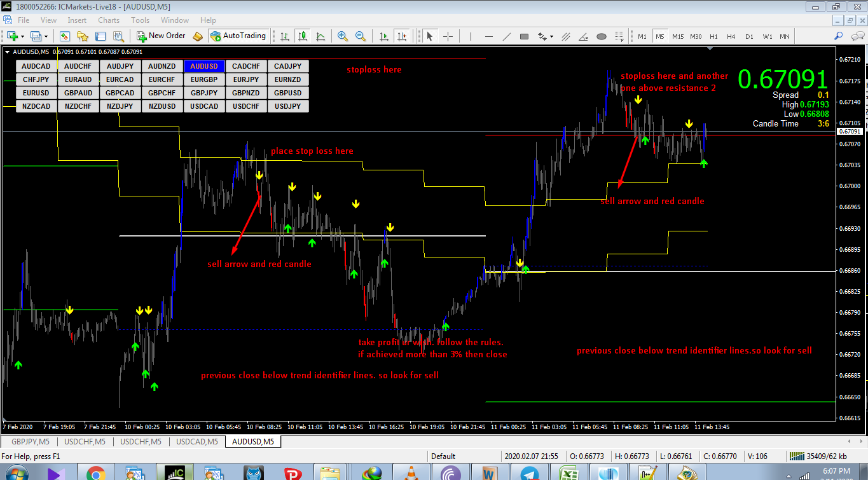Select the crosshair tool
868x480 pixels.
[x=448, y=36]
